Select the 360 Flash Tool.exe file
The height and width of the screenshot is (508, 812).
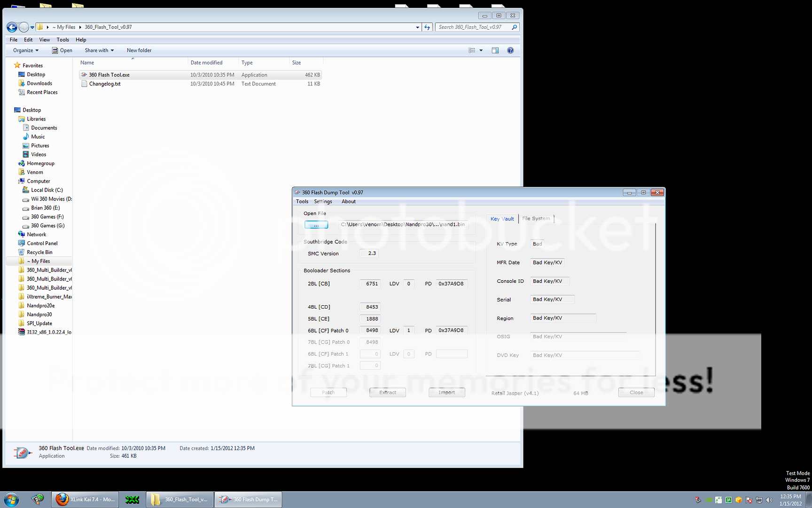[x=109, y=75]
